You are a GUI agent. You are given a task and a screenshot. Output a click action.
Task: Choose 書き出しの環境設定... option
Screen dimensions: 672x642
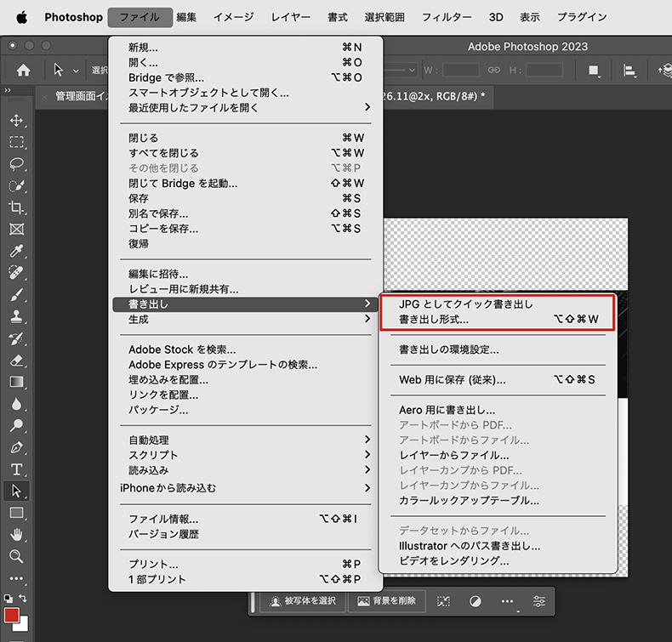[x=497, y=349]
